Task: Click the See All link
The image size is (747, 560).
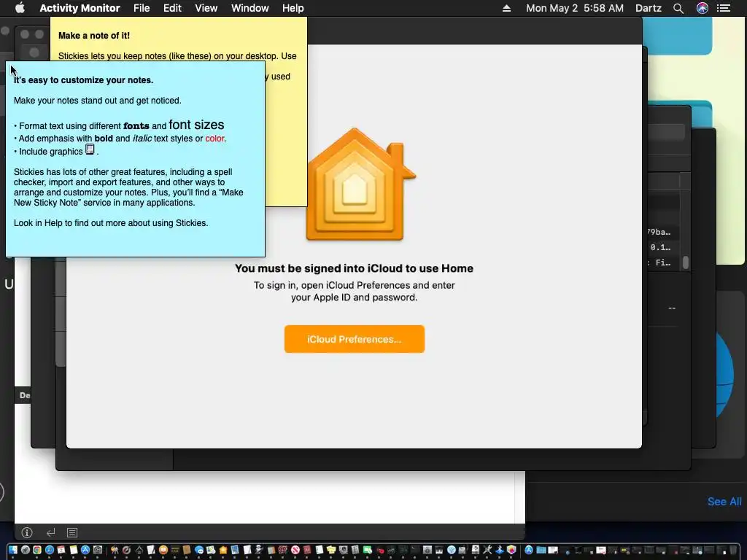Action: pyautogui.click(x=724, y=502)
